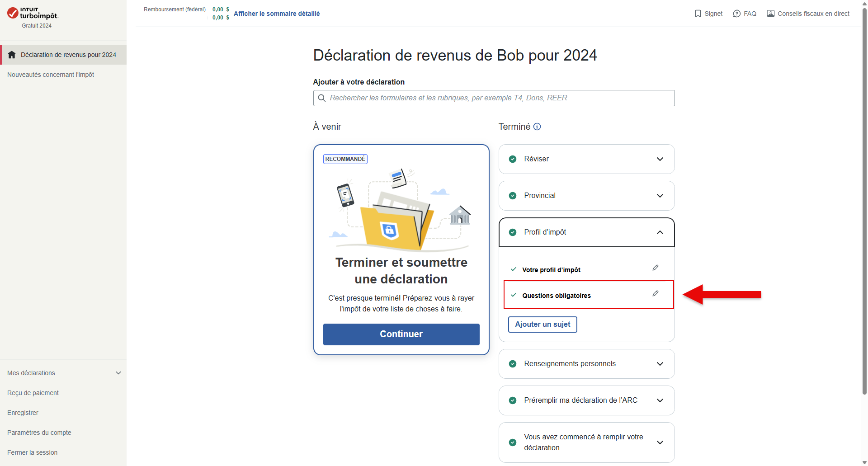Screen dimensions: 868x466
Task: Click the home icon beside Déclaration de revenus
Action: coord(12,55)
